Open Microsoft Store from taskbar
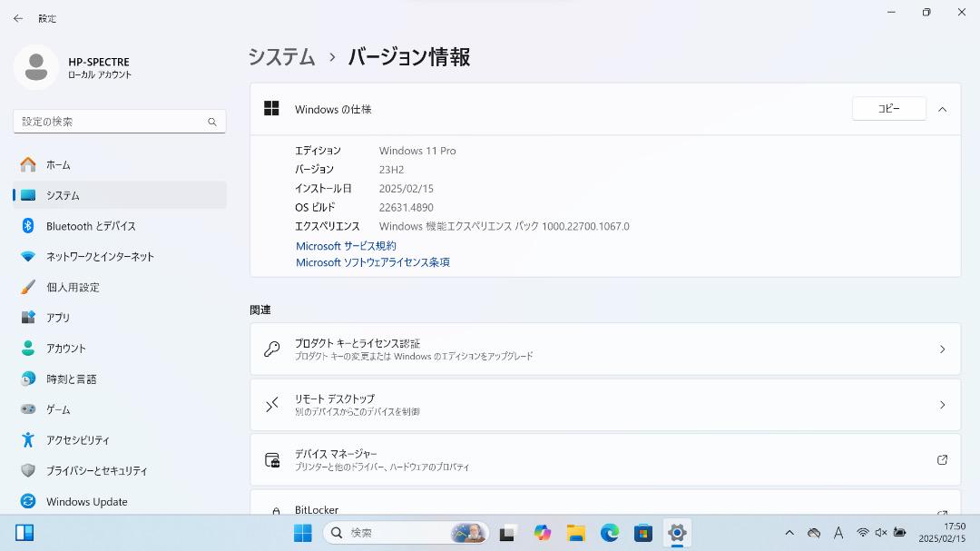The width and height of the screenshot is (980, 551). [x=643, y=533]
